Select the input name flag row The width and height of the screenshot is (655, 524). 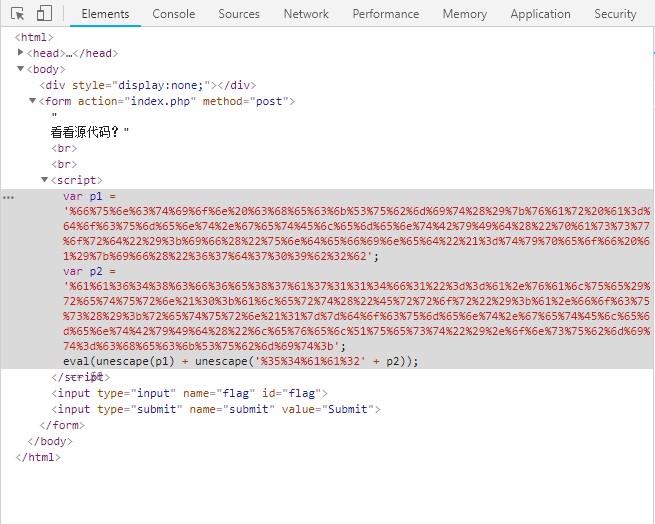pyautogui.click(x=189, y=393)
